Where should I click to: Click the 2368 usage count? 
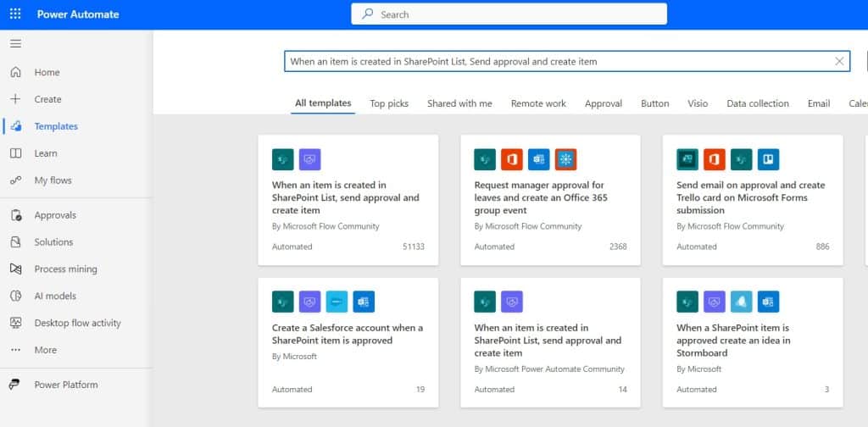tap(618, 247)
